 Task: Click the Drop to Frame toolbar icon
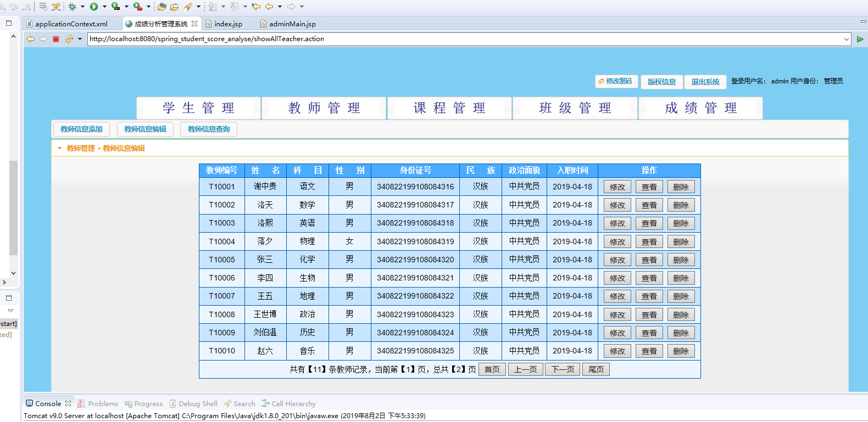click(43, 7)
